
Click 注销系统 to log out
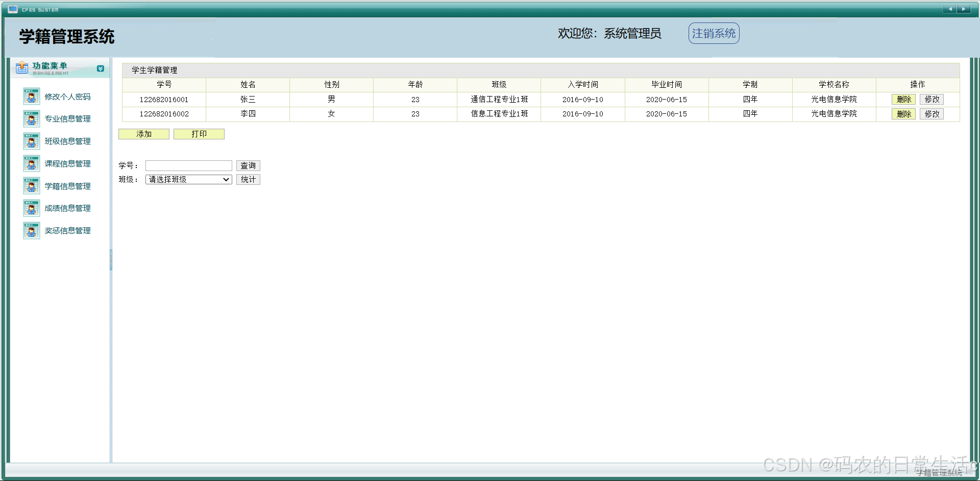click(x=713, y=33)
